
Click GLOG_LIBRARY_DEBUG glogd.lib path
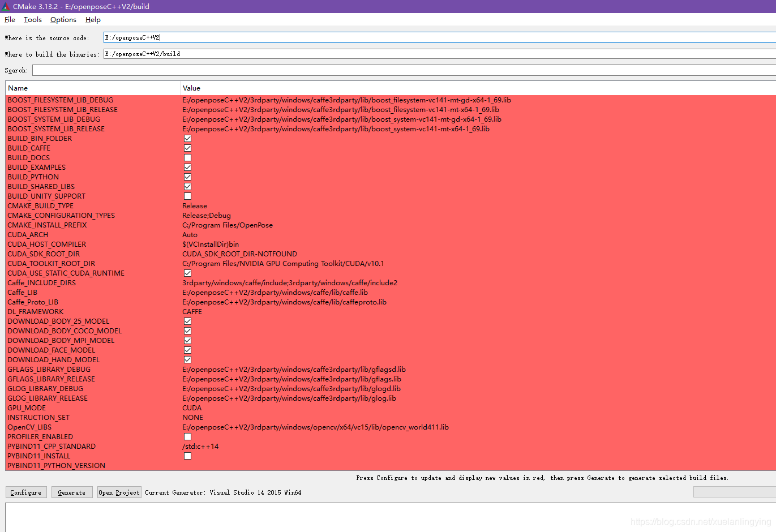(291, 389)
